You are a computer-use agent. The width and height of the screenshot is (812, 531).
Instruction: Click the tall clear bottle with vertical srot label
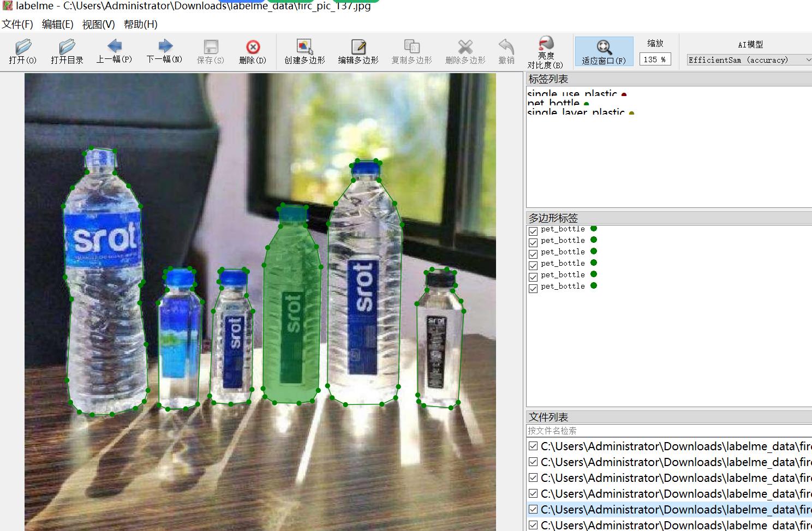point(364,284)
